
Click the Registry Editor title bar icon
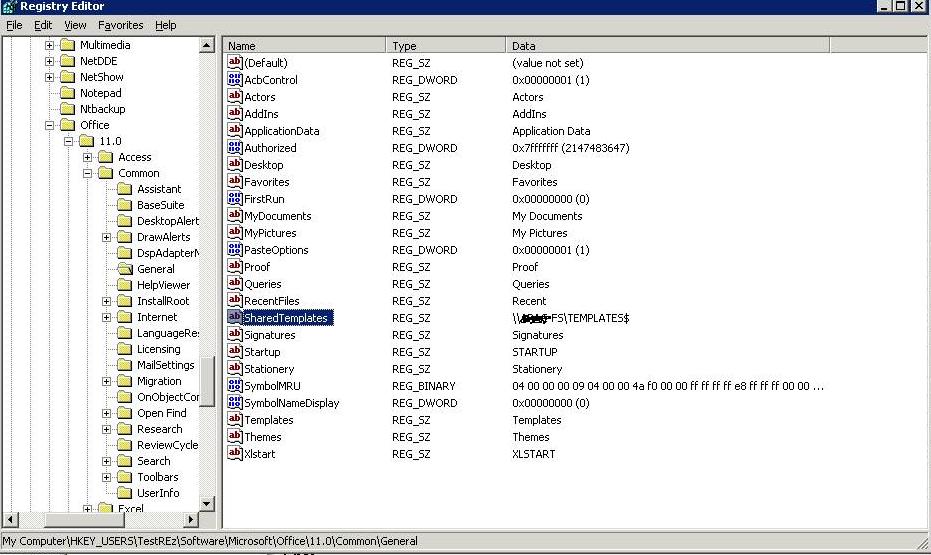[x=10, y=6]
